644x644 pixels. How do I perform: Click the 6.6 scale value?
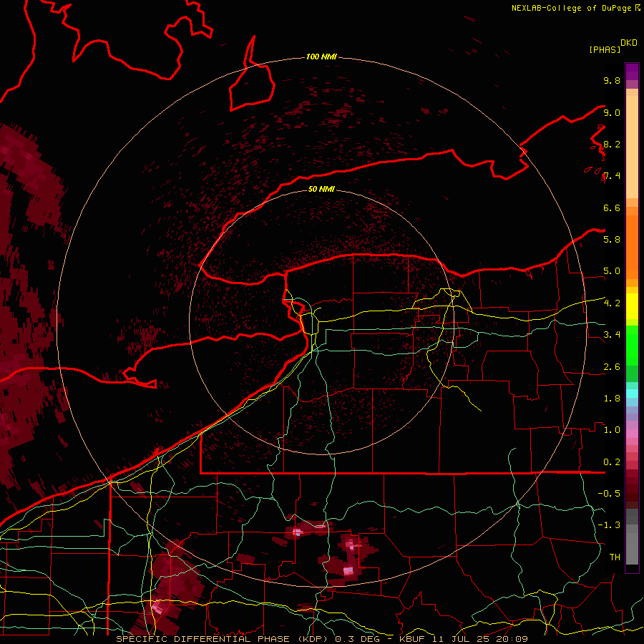coord(612,208)
